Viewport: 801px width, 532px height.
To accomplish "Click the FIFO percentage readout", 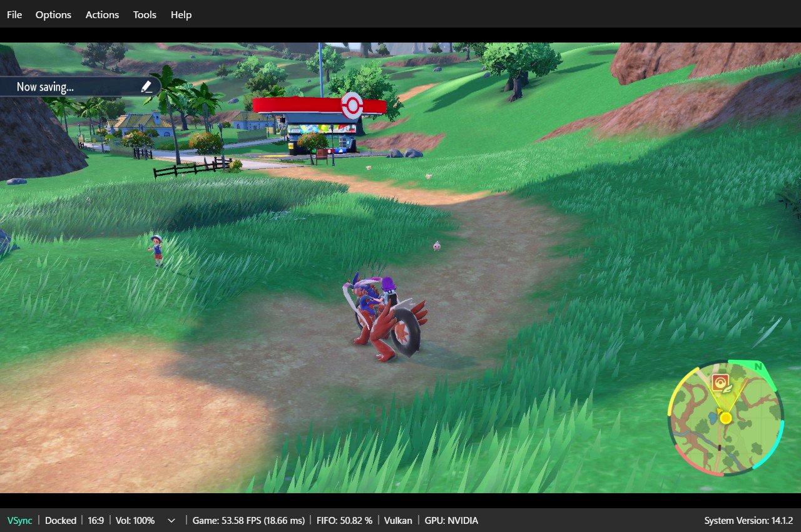I will point(345,521).
